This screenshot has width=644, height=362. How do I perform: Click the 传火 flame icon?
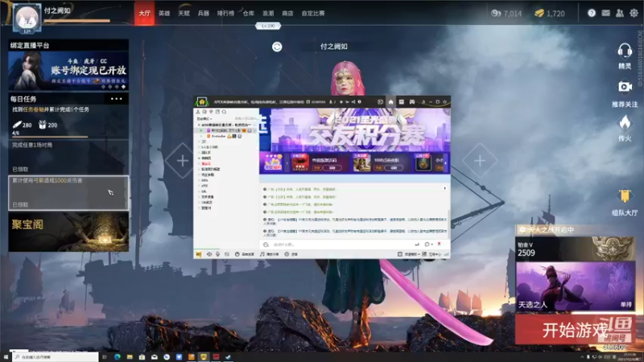pos(625,122)
